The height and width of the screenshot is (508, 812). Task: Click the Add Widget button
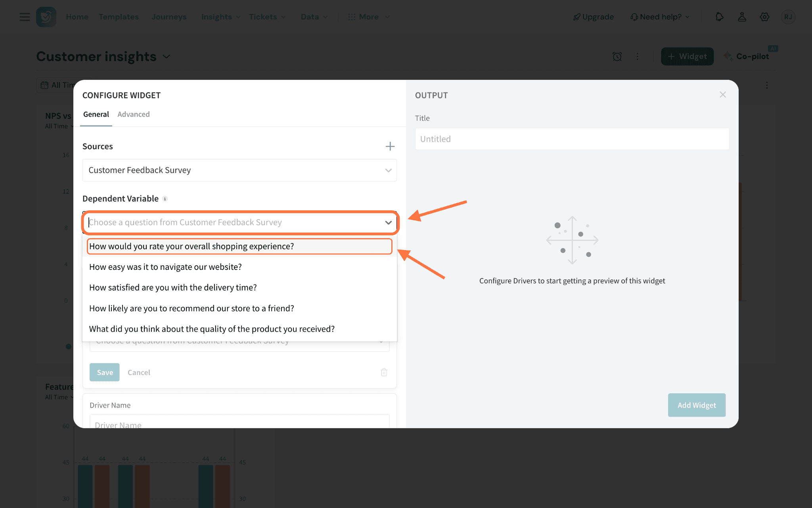(697, 405)
